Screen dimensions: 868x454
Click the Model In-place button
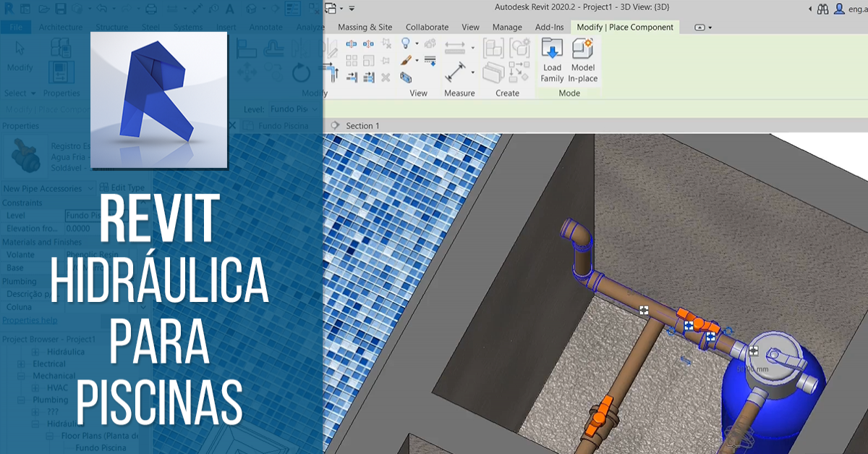[x=583, y=61]
